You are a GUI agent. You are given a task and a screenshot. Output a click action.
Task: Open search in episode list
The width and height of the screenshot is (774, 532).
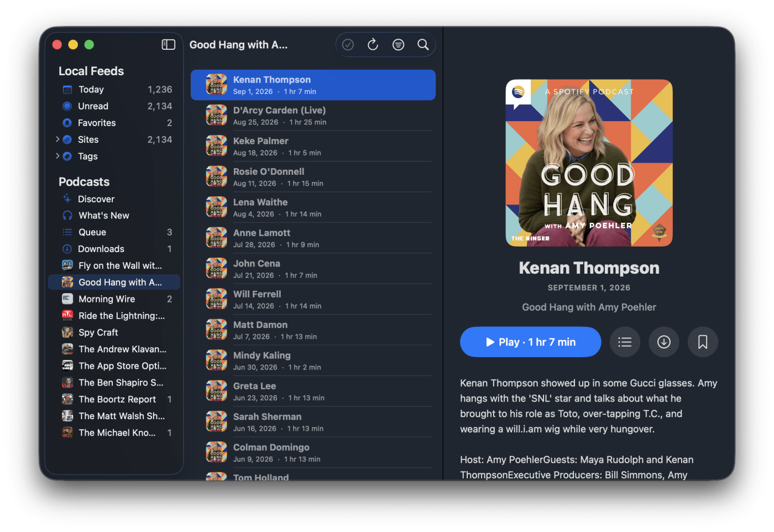click(x=423, y=45)
